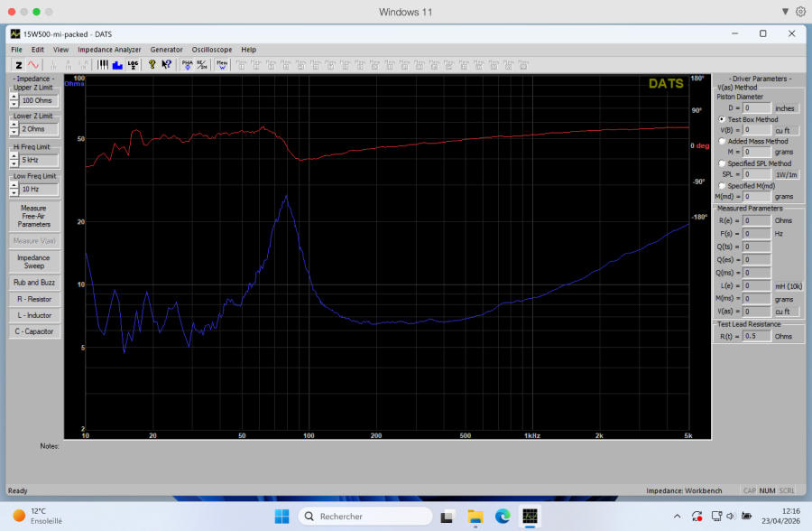This screenshot has height=531, width=812.
Task: Decrease the Hi Freq Limit stepper
Action: click(x=14, y=163)
